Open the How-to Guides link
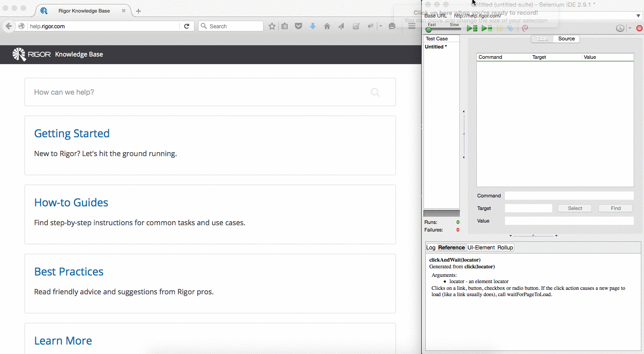The image size is (644, 354). (71, 202)
